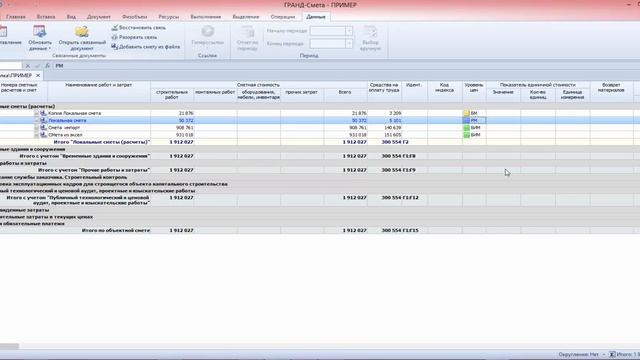Open the Физобъем ribbon tab
This screenshot has width=640, height=360.
pyautogui.click(x=134, y=17)
